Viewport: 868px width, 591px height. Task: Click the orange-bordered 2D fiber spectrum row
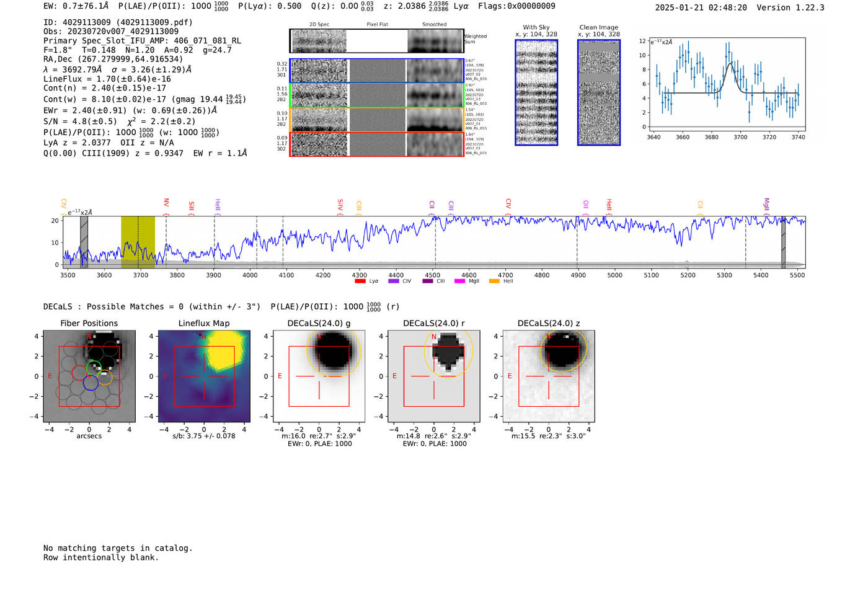[376, 120]
